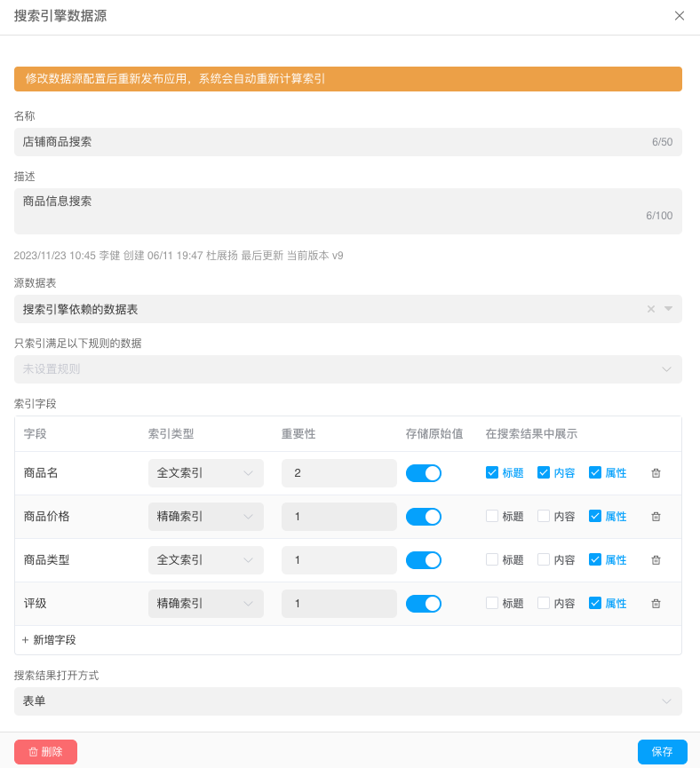Click the 保存 button
This screenshot has height=768, width=700.
pos(662,752)
